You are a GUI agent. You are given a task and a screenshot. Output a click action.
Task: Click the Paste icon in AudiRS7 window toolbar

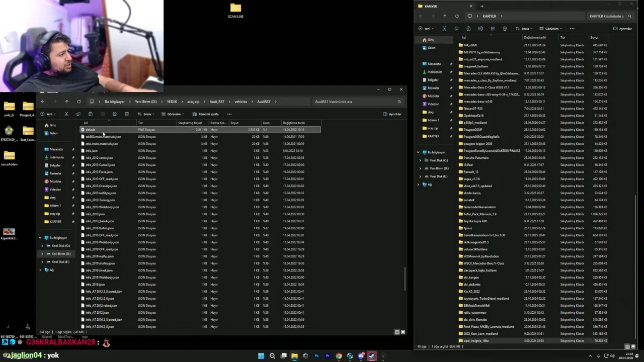pos(90,114)
